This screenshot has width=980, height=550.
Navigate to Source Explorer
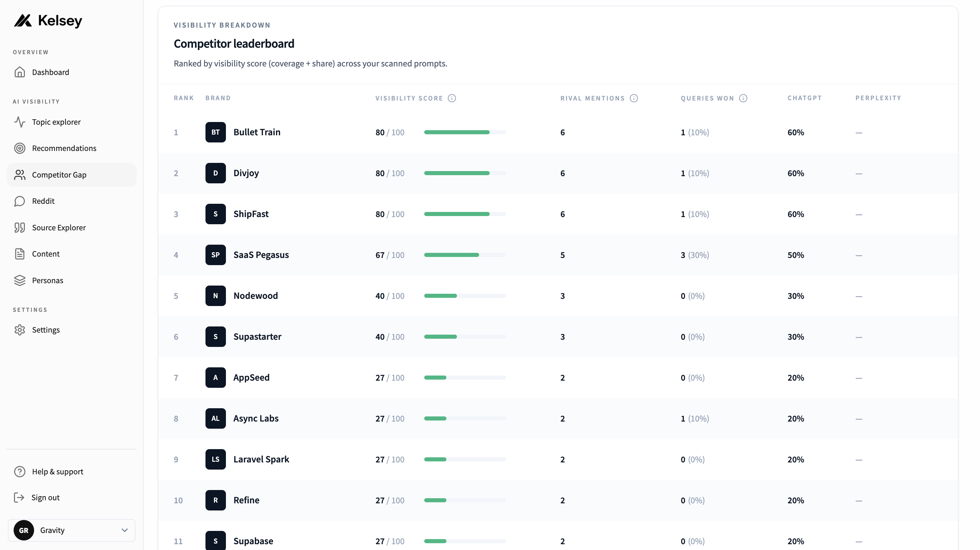72,228
